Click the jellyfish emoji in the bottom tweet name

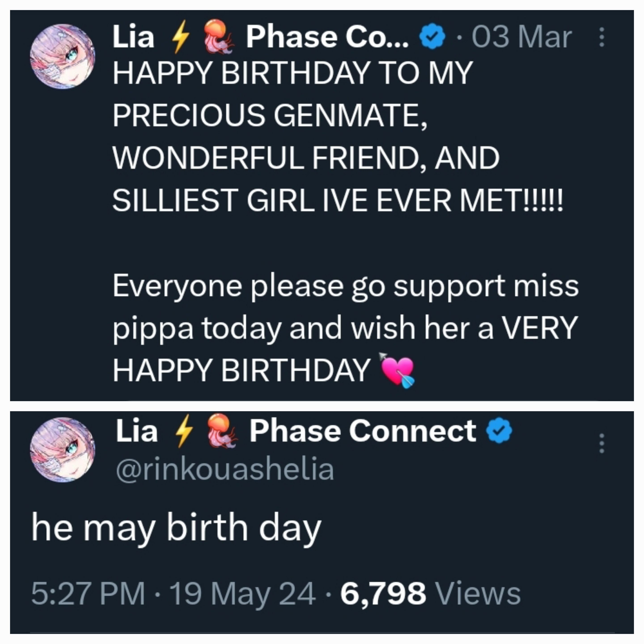tap(222, 431)
